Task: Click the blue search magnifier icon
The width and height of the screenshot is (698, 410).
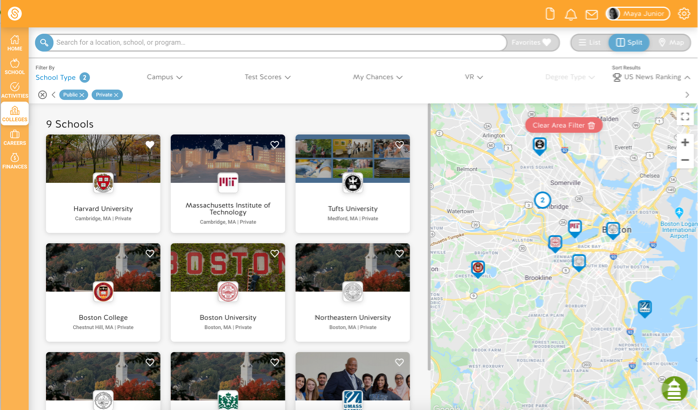Action: pos(44,43)
